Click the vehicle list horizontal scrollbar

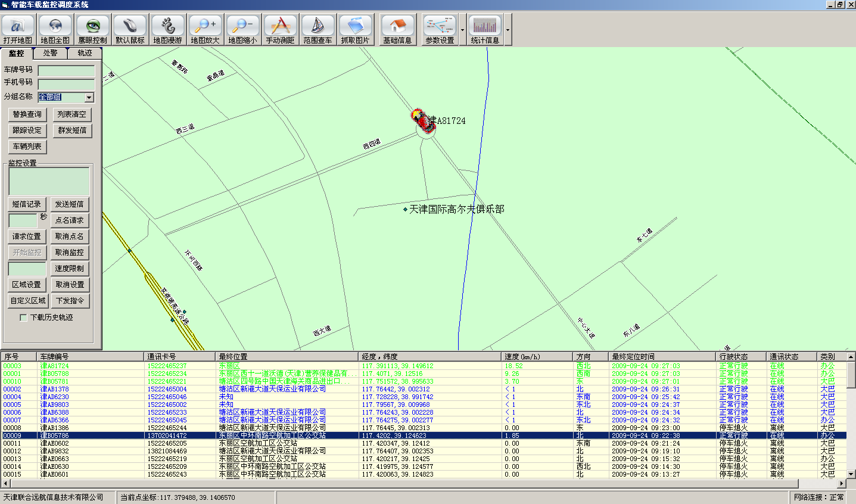click(x=417, y=484)
